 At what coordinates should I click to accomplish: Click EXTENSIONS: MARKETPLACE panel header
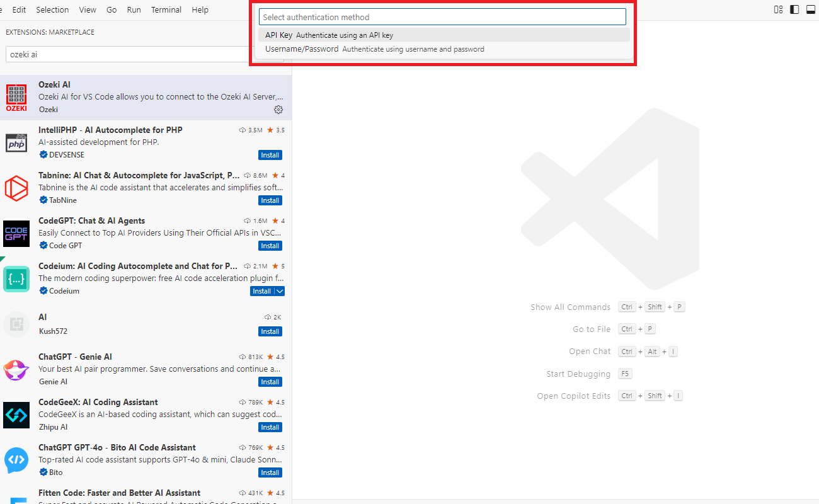[50, 32]
